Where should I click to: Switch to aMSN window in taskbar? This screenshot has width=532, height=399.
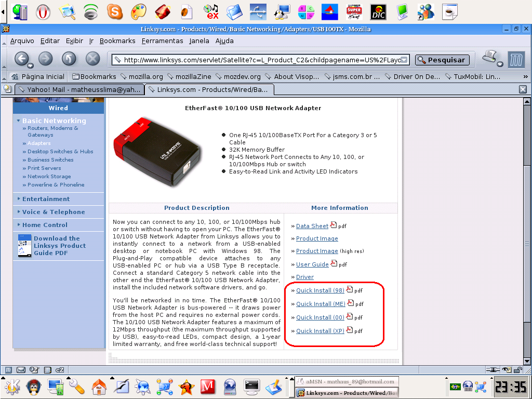[x=347, y=381]
